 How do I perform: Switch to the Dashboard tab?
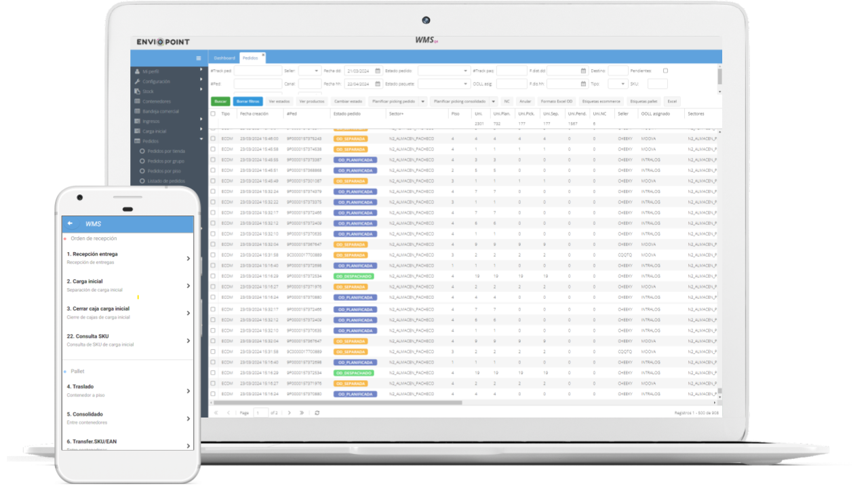point(224,58)
